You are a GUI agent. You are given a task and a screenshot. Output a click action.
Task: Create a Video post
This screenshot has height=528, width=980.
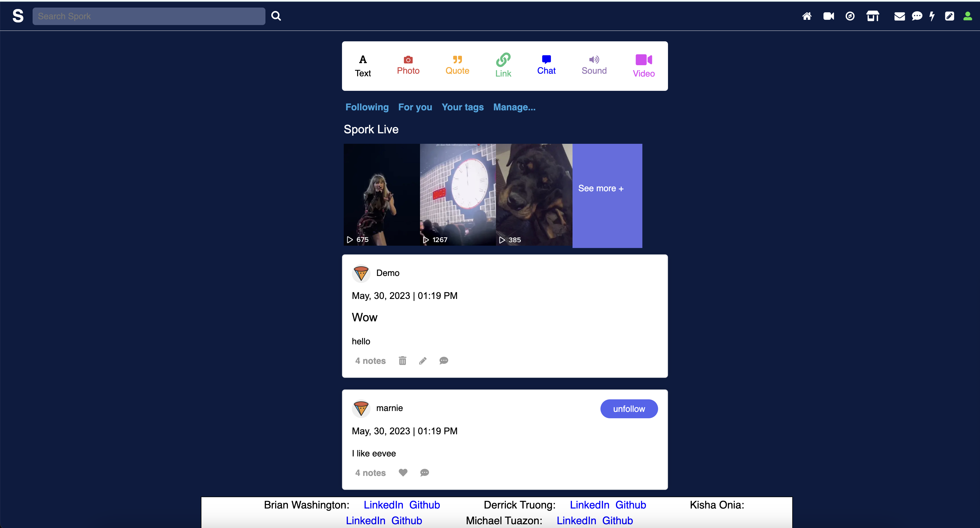[643, 65]
